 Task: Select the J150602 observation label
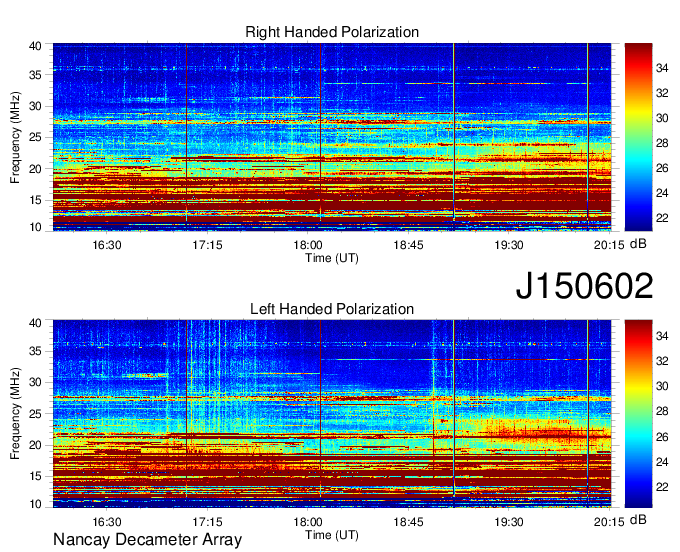[x=584, y=286]
